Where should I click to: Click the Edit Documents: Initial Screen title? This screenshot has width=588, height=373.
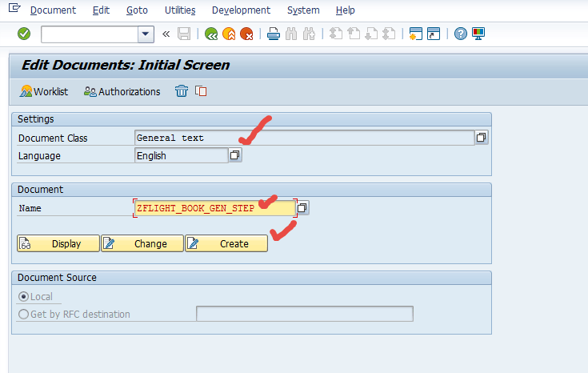click(x=126, y=65)
